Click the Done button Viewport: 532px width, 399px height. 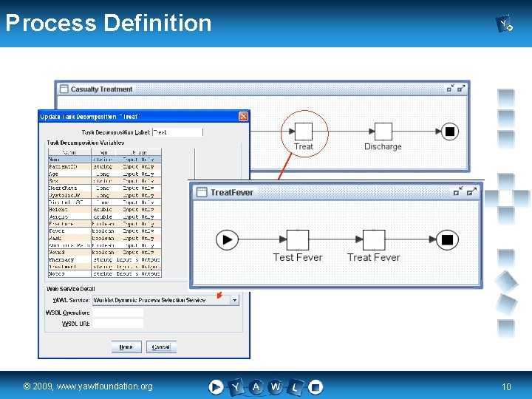pyautogui.click(x=126, y=347)
